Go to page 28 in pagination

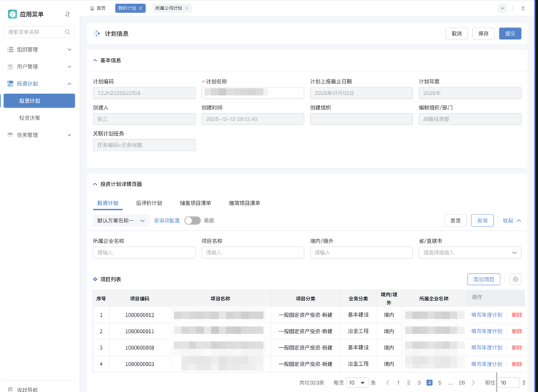tap(462, 383)
